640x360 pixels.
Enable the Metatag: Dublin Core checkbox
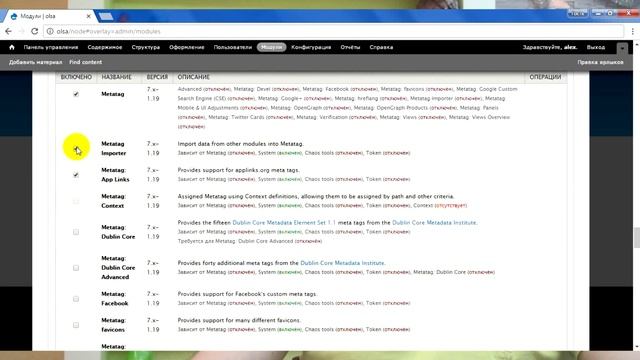[76, 232]
